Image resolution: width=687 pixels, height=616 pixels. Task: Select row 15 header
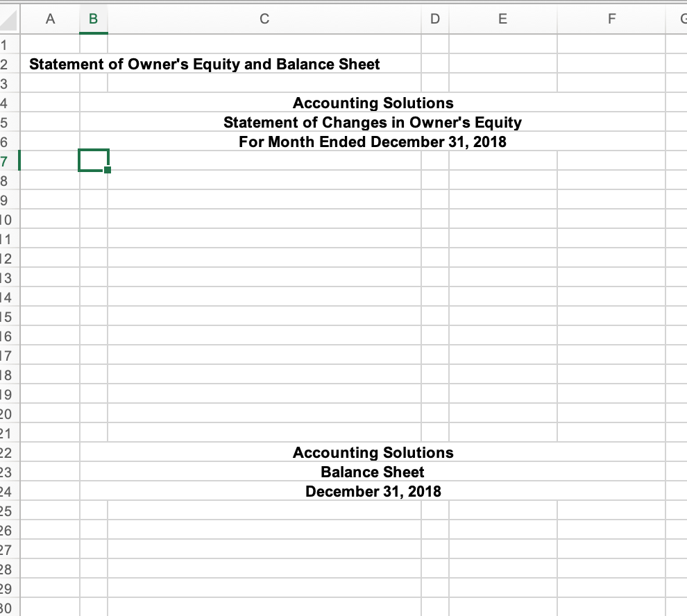[9, 316]
